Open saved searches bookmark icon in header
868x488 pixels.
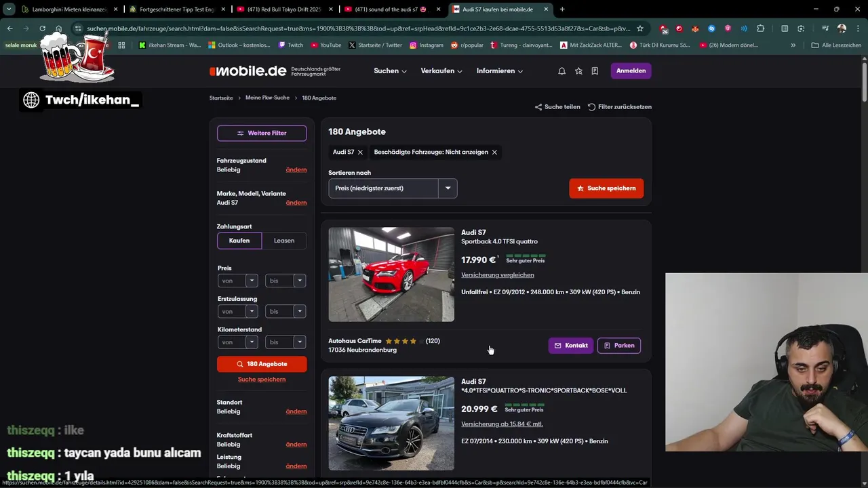pos(595,71)
